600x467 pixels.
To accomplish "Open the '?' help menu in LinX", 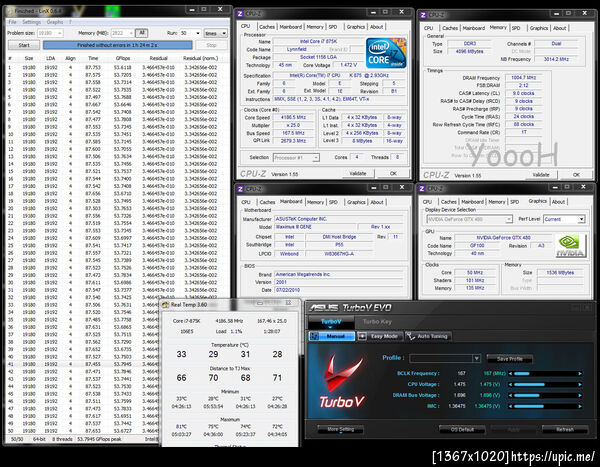I will coord(70,22).
